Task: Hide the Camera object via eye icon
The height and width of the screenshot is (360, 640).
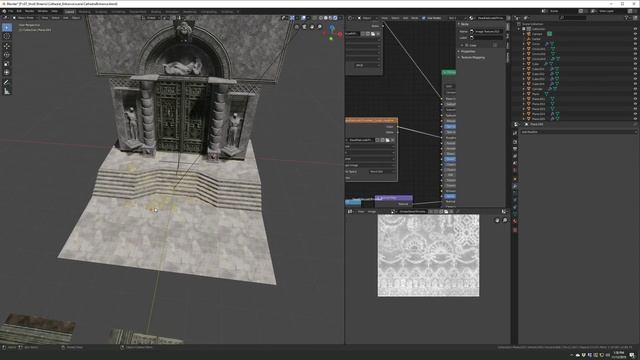Action: click(635, 34)
